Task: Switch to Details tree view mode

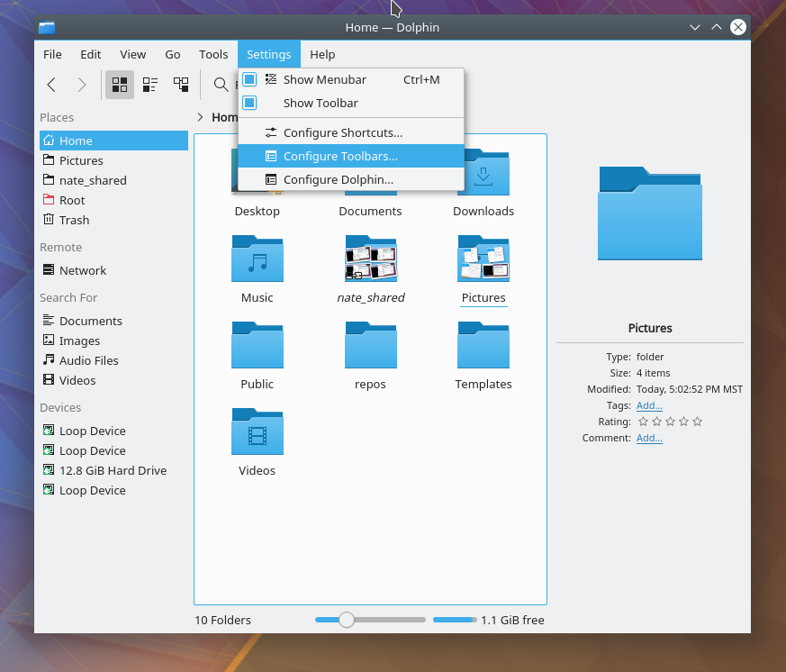Action: pyautogui.click(x=181, y=85)
